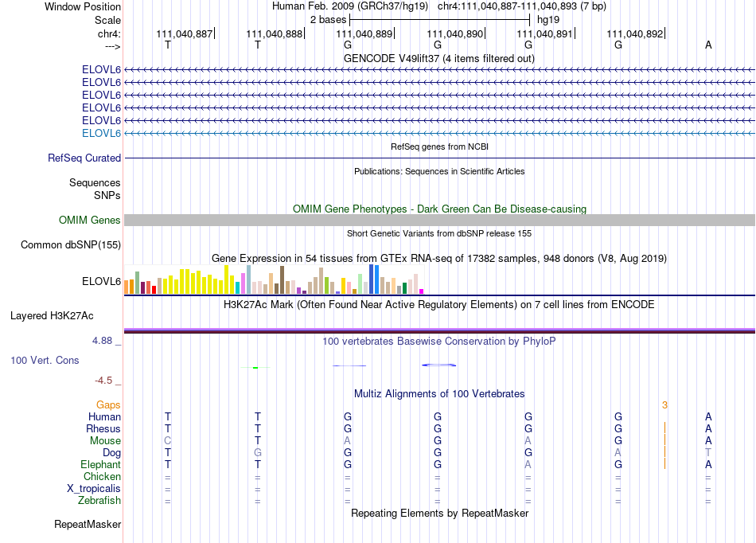This screenshot has width=756, height=543.
Task: Select the light-blue ELOVL6 transcript label
Action: point(101,134)
